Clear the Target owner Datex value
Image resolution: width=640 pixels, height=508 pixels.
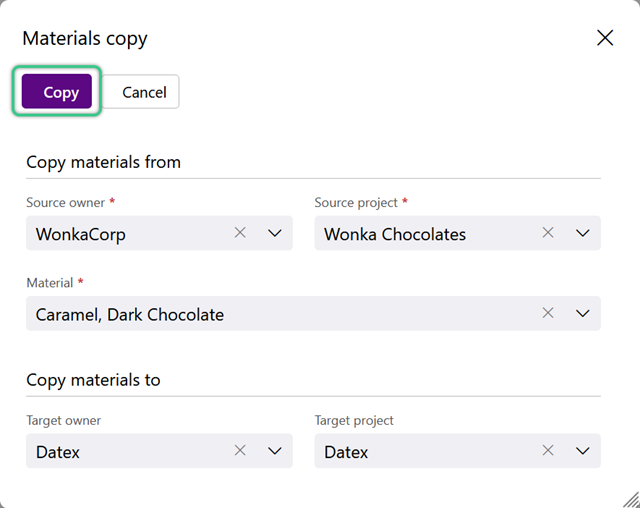coord(240,450)
